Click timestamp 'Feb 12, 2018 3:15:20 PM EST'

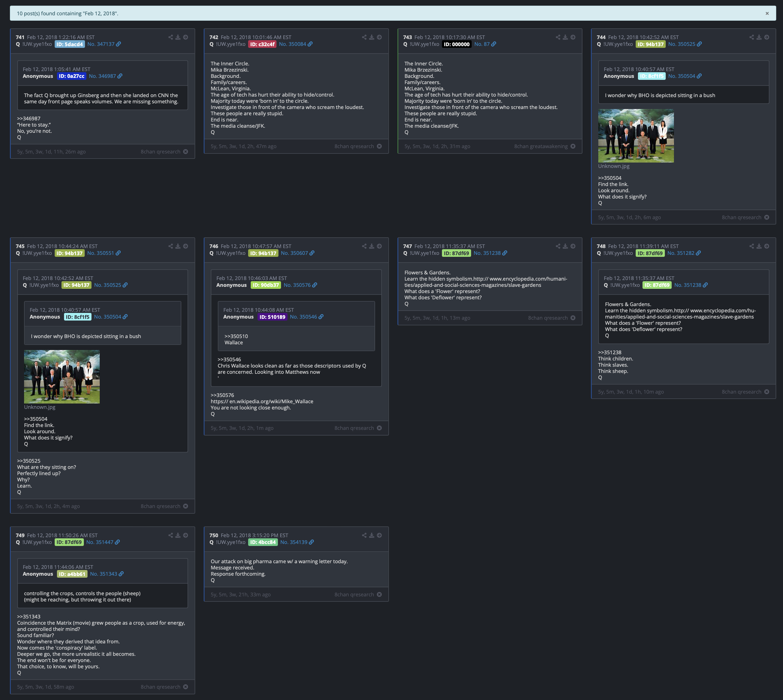(254, 535)
